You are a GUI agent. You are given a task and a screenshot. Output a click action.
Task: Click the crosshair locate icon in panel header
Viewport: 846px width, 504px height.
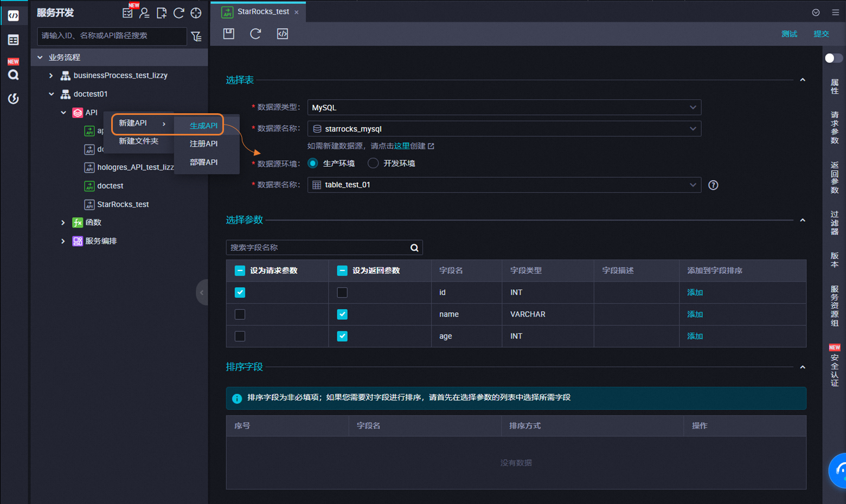tap(196, 12)
